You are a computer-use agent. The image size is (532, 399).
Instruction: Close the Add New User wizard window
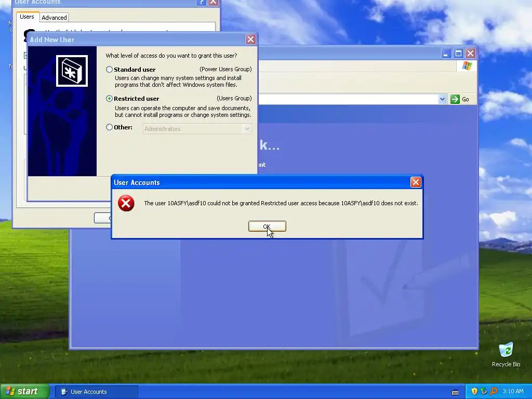pos(251,39)
